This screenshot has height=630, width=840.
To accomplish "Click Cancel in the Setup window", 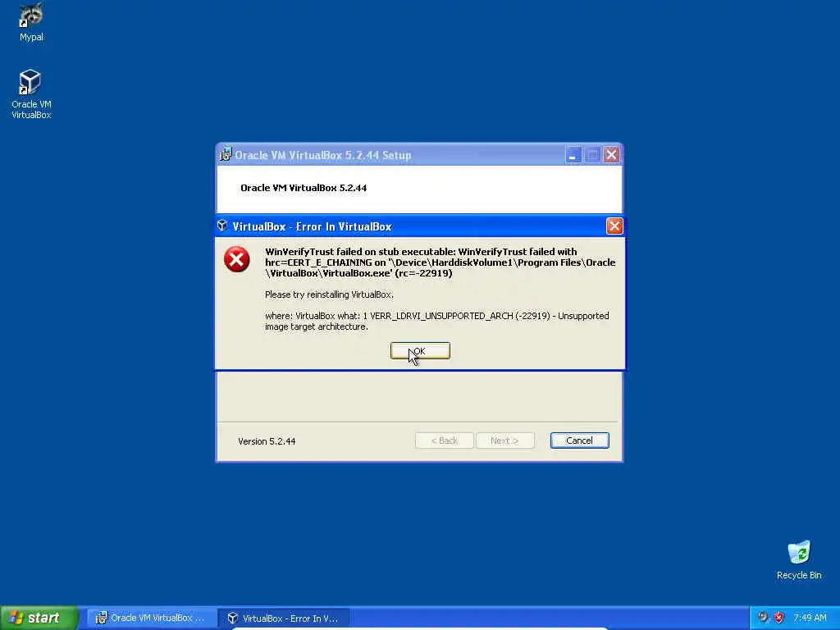I will click(x=579, y=441).
